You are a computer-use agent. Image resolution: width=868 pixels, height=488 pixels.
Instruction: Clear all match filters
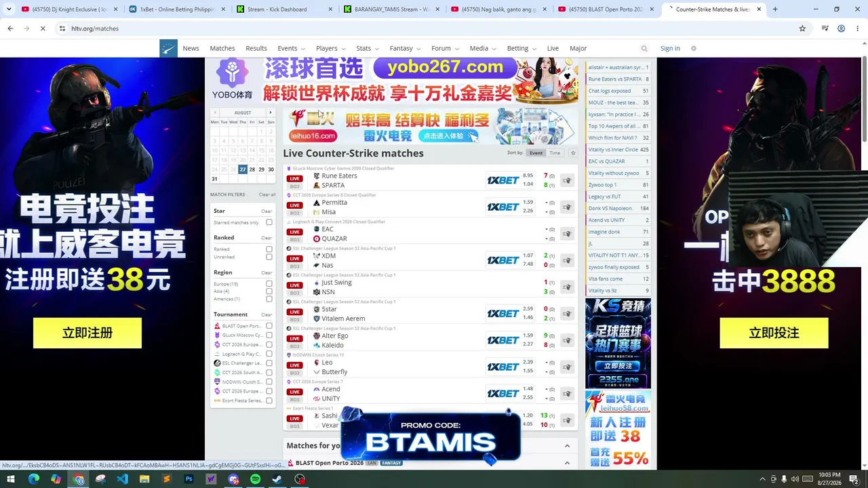point(267,195)
